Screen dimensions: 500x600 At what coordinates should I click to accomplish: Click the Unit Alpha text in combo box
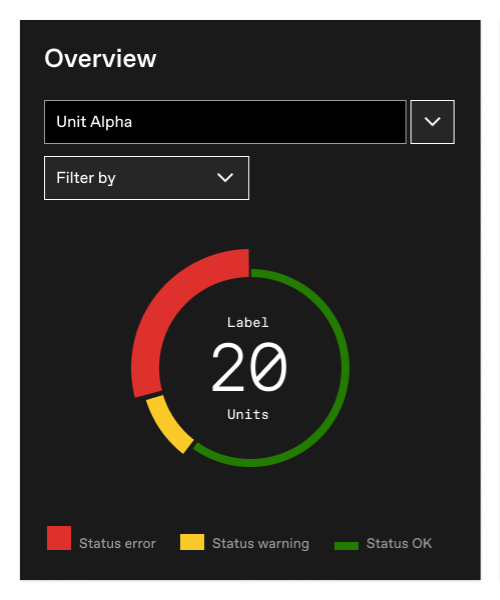point(94,122)
